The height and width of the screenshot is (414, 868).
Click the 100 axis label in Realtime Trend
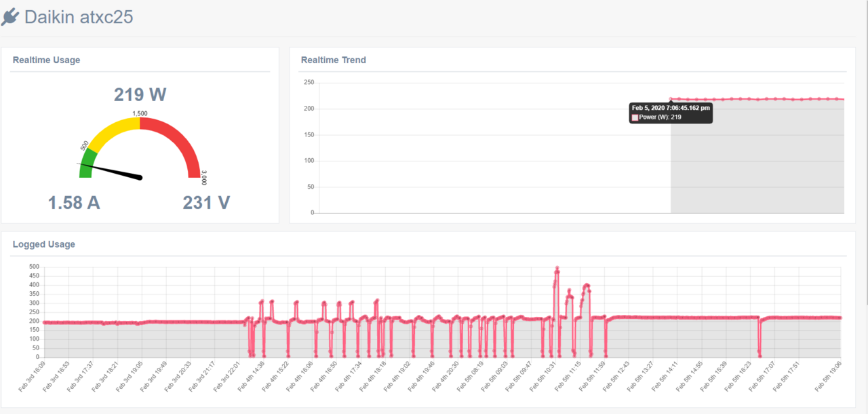pos(309,161)
